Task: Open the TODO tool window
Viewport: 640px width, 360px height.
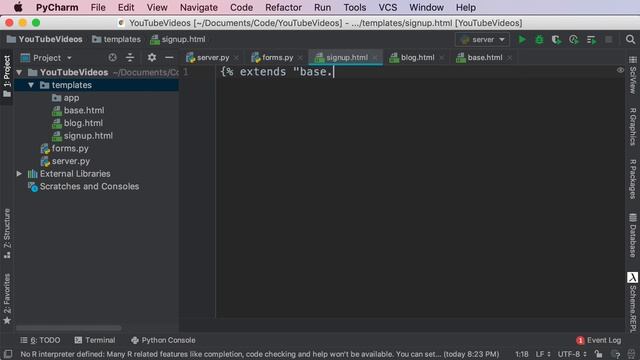Action: tap(40, 340)
